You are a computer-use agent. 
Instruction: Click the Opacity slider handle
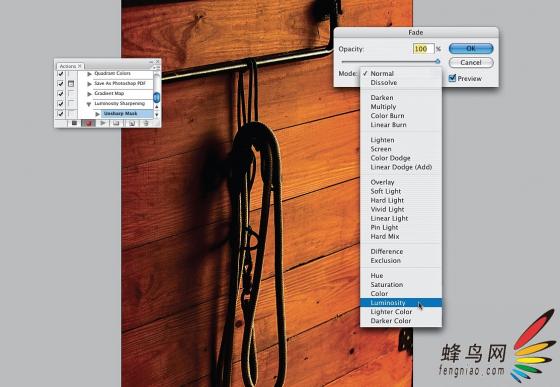coord(438,61)
